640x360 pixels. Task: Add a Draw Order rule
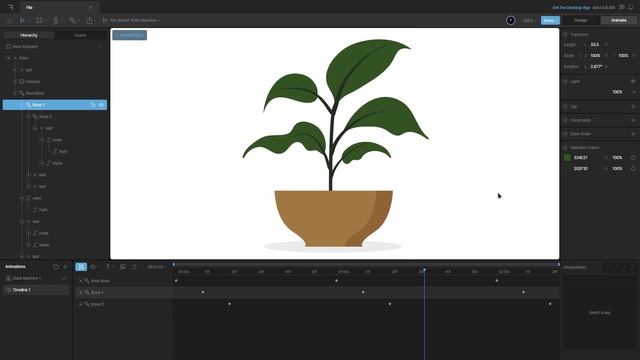(x=633, y=134)
